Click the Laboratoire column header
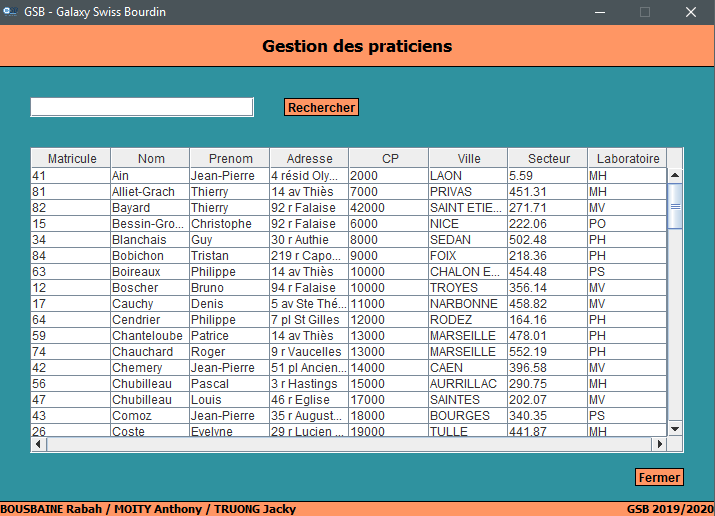This screenshot has width=715, height=516. click(627, 158)
